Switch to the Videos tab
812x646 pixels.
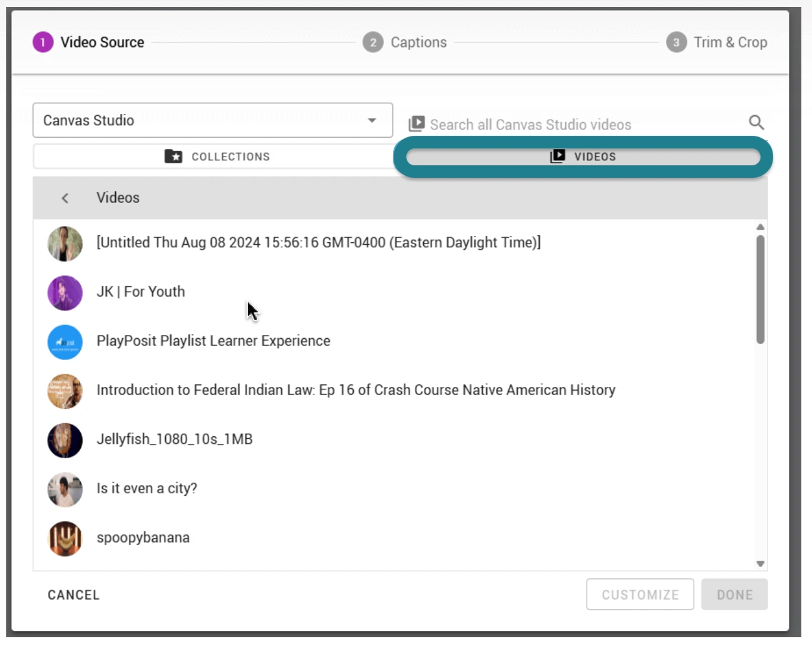coord(583,156)
